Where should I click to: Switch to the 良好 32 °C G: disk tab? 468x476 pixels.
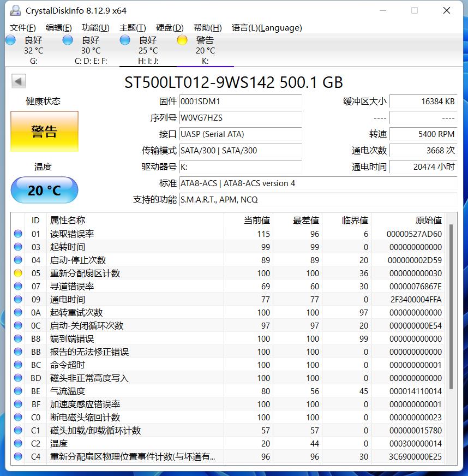[x=33, y=50]
